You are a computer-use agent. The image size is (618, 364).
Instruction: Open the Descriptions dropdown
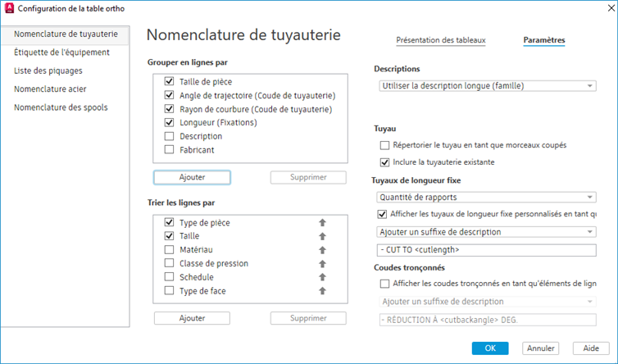(487, 85)
